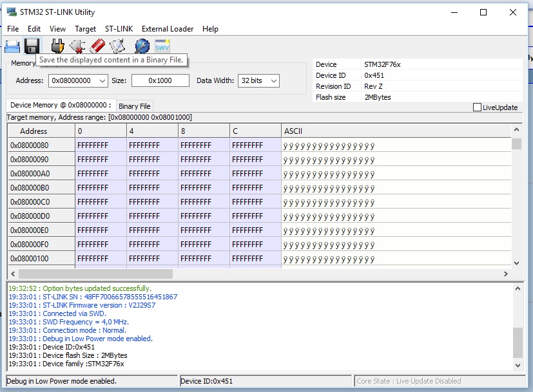The height and width of the screenshot is (392, 533).
Task: Open the SWV viewer icon
Action: (x=162, y=46)
